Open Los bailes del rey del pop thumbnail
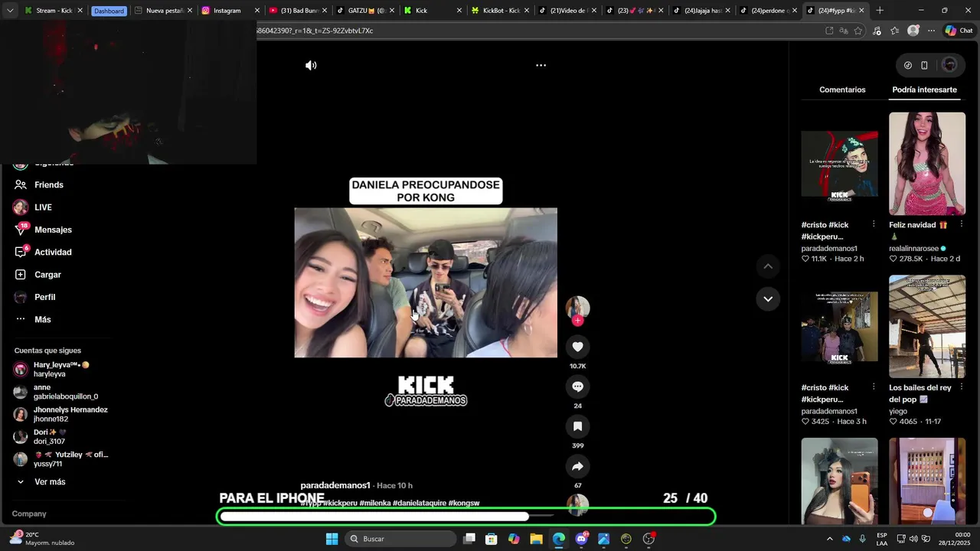The image size is (980, 551). [x=927, y=327]
